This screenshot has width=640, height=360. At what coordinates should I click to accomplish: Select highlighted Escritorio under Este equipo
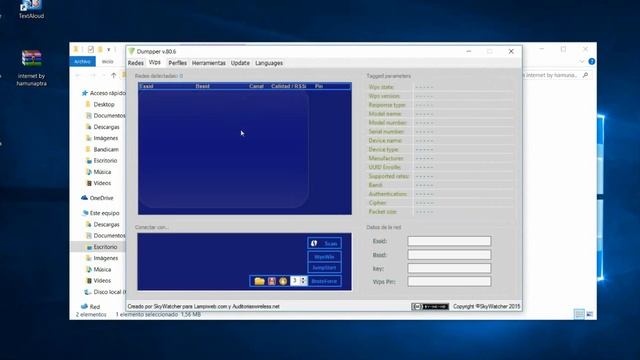(x=102, y=247)
